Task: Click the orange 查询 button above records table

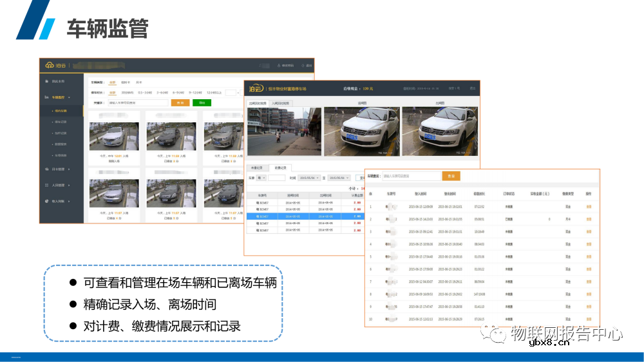Action: tap(451, 176)
